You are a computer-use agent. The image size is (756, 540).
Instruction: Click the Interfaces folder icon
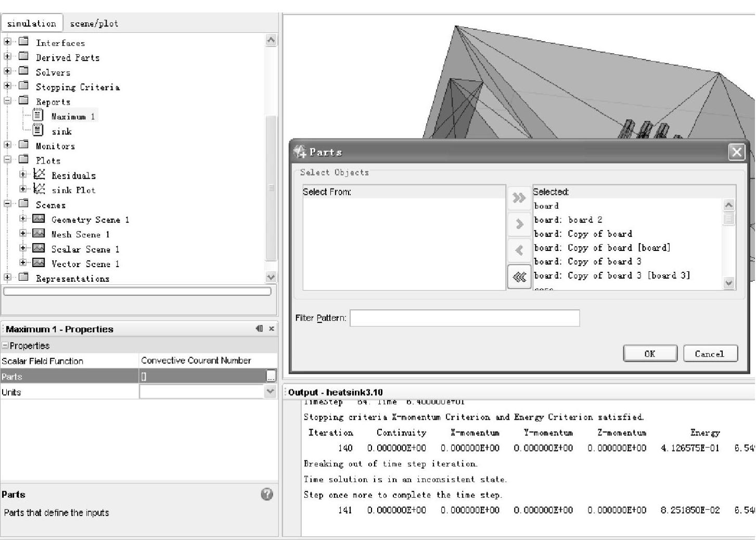point(23,42)
